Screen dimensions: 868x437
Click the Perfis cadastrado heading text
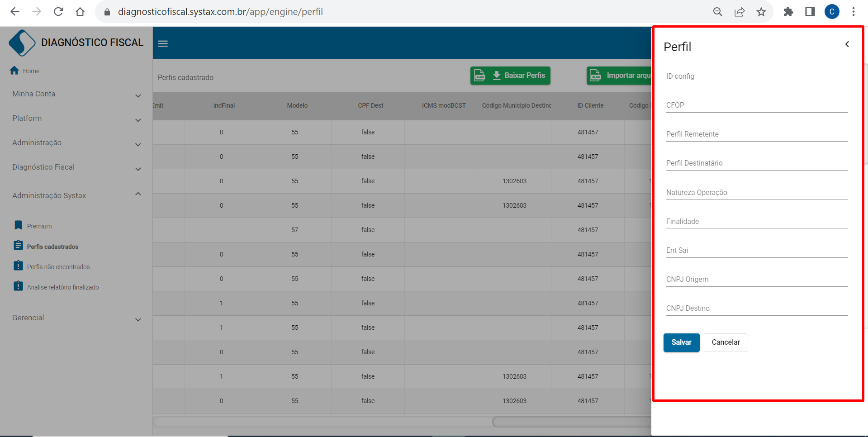tap(185, 78)
